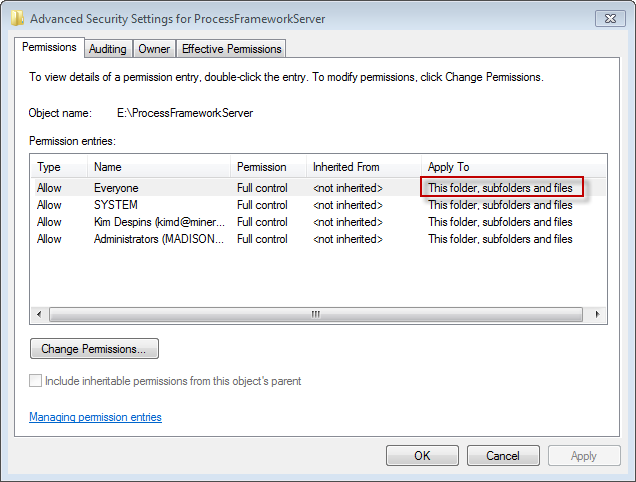Select the SYSTEM permission entry
This screenshot has height=482, width=636.
click(116, 205)
